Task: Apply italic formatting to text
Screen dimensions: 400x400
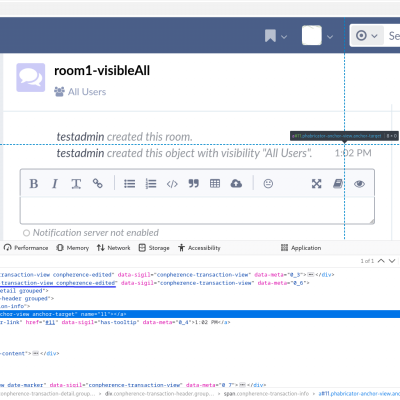Action: [x=55, y=184]
